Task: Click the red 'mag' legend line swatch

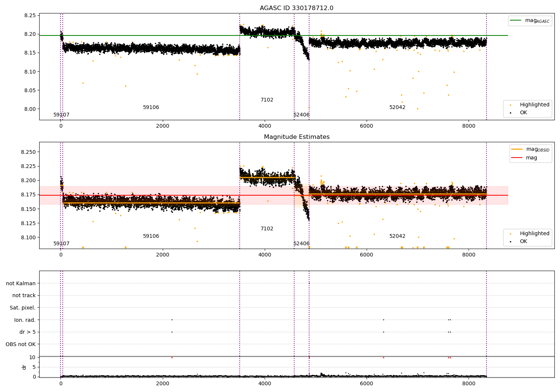Action: 517,158
